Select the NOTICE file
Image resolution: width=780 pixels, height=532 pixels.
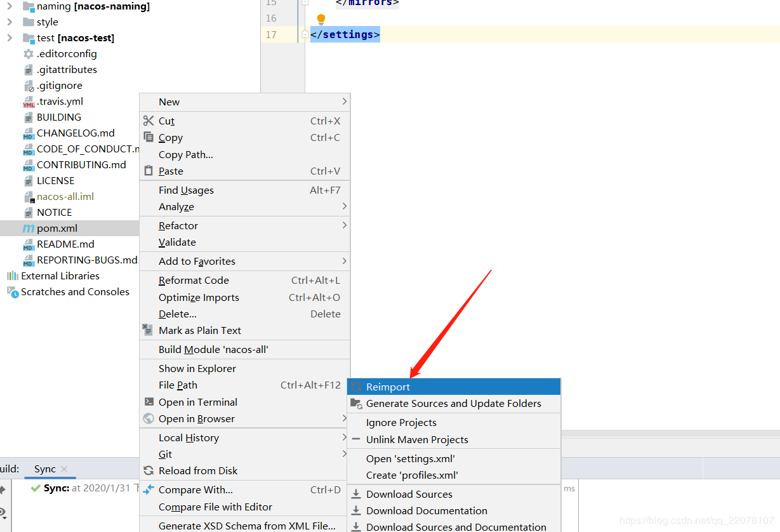click(54, 213)
